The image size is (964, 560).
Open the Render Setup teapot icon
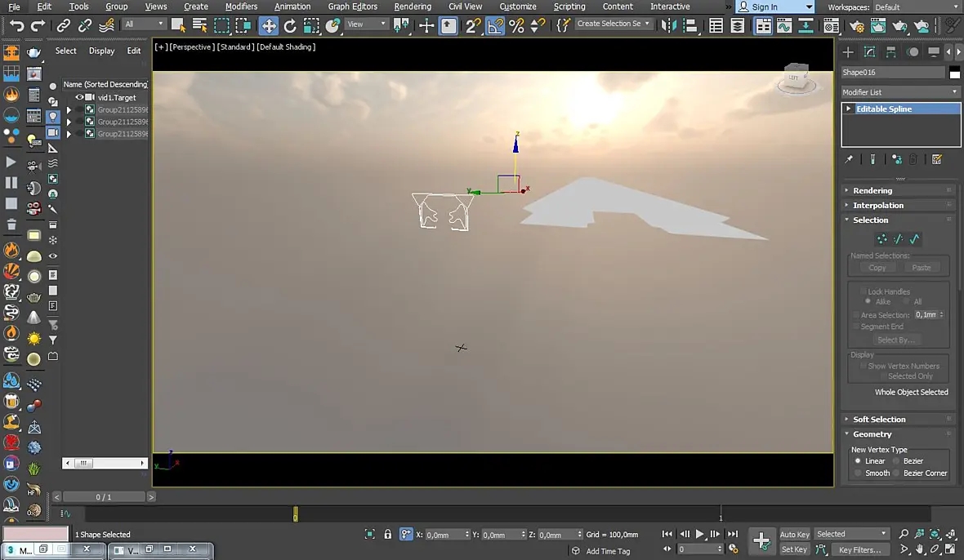point(856,25)
